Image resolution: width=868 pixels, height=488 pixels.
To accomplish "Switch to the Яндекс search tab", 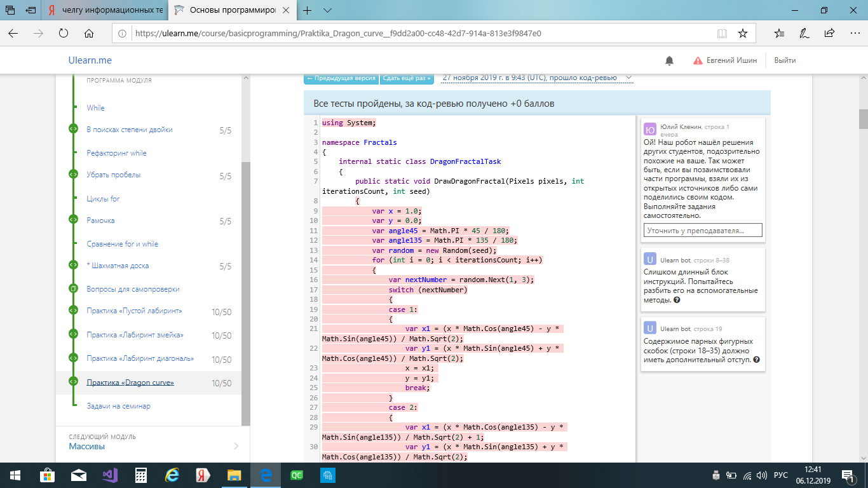I will tap(105, 10).
